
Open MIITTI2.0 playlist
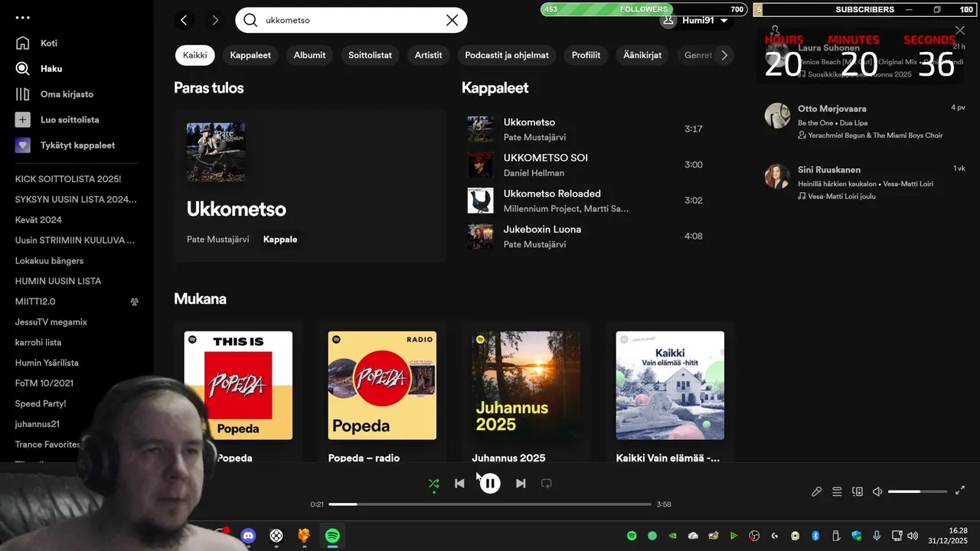coord(35,302)
